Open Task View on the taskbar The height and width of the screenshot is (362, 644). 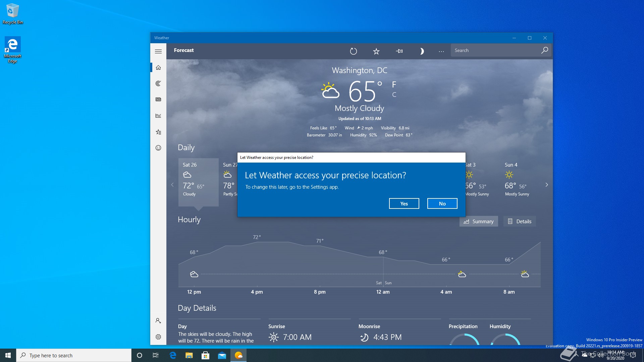pyautogui.click(x=156, y=355)
